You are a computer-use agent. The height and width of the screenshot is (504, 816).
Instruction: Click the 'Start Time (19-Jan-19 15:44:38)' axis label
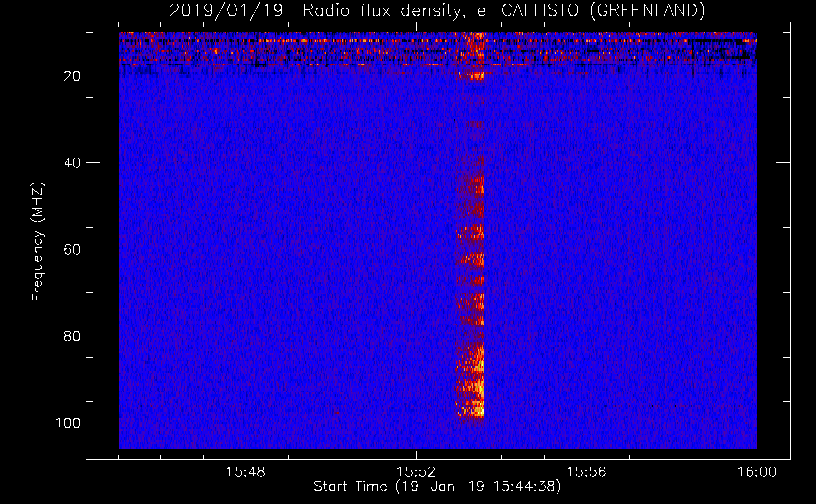coord(437,487)
